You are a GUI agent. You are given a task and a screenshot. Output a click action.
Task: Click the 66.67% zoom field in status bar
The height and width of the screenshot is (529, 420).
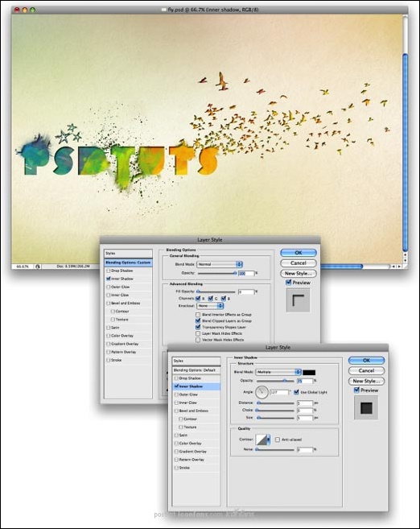click(x=23, y=267)
